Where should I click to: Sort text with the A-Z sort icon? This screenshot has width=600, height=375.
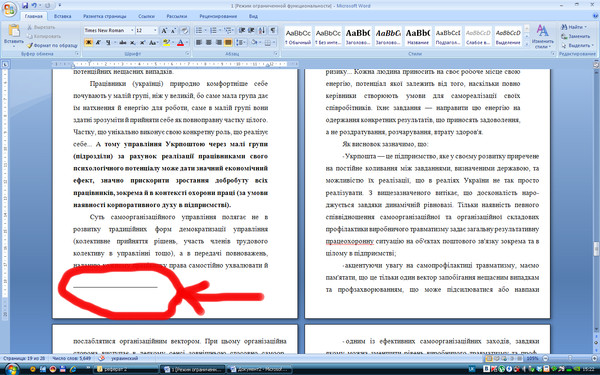tap(262, 31)
